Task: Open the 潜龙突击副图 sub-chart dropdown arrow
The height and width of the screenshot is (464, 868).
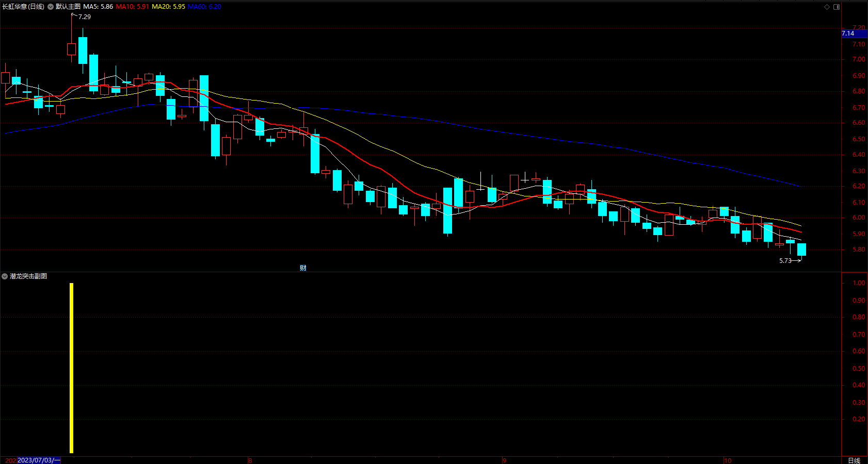Action: pos(5,276)
